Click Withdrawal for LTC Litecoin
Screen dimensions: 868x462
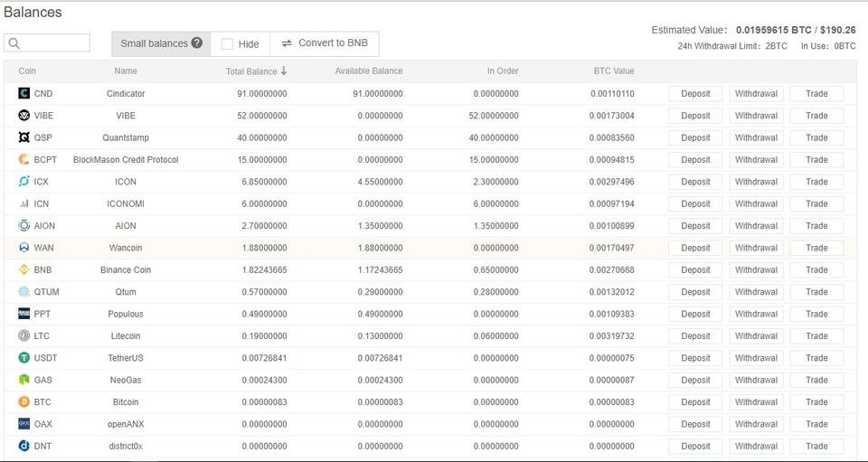click(x=756, y=335)
